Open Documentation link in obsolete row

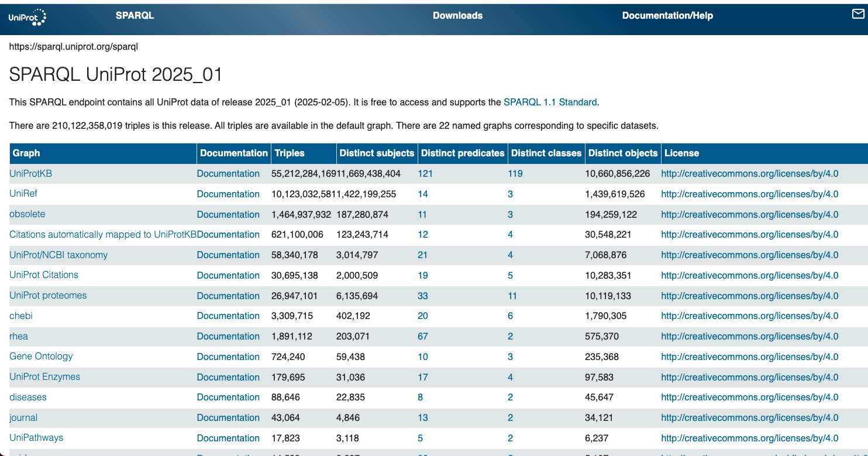pos(228,214)
